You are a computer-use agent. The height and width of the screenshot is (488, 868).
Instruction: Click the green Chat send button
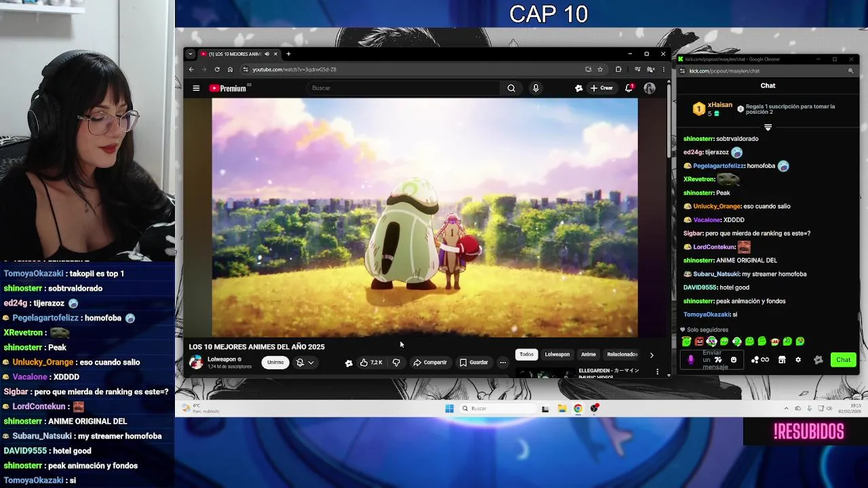[x=843, y=360]
